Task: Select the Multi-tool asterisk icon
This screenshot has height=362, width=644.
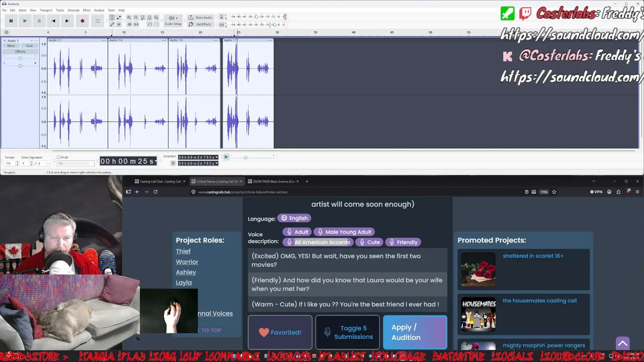Action: tap(119, 24)
